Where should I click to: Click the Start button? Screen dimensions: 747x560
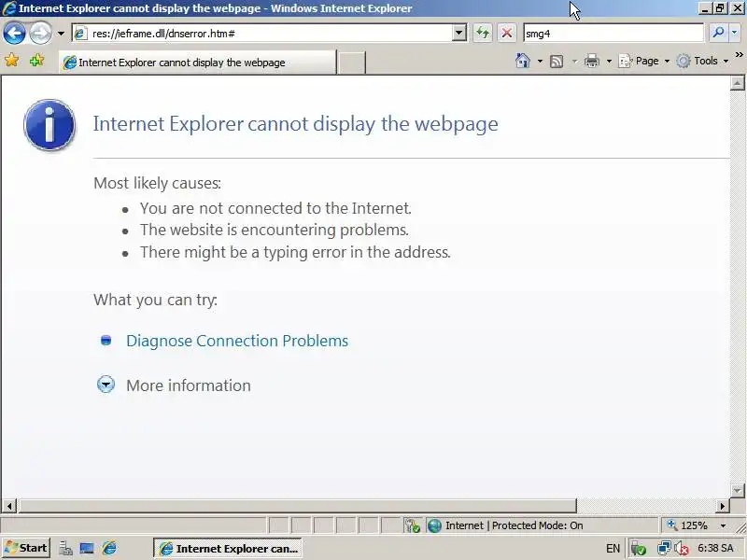pyautogui.click(x=26, y=548)
